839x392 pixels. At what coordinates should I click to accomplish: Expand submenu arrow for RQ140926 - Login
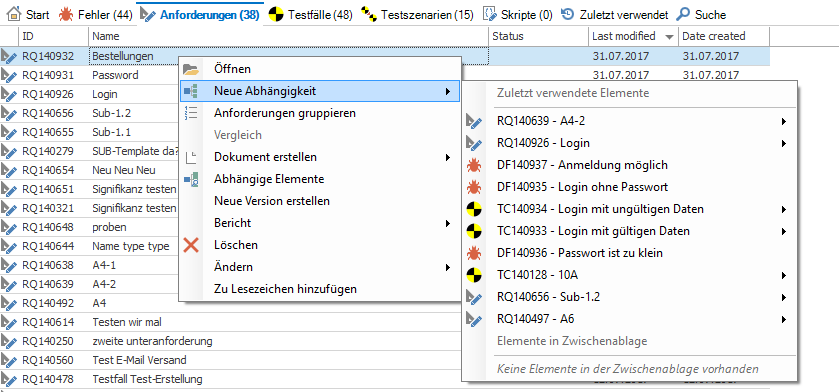(784, 143)
